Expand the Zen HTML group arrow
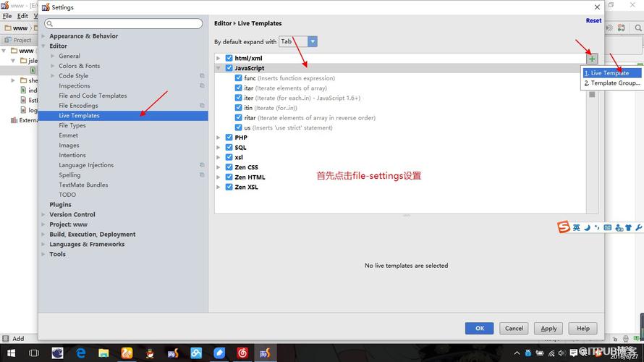Viewport: 644px width, 362px height. [x=219, y=177]
